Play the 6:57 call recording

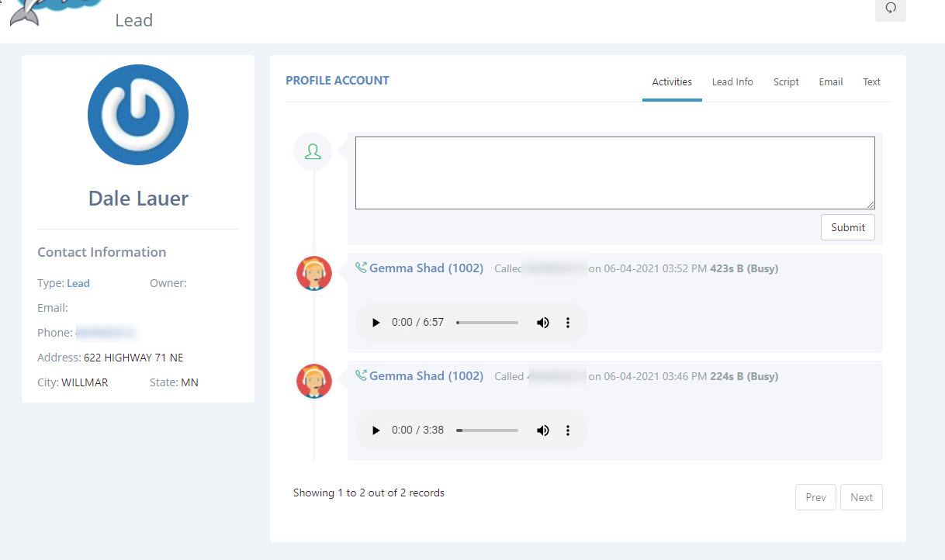click(376, 323)
